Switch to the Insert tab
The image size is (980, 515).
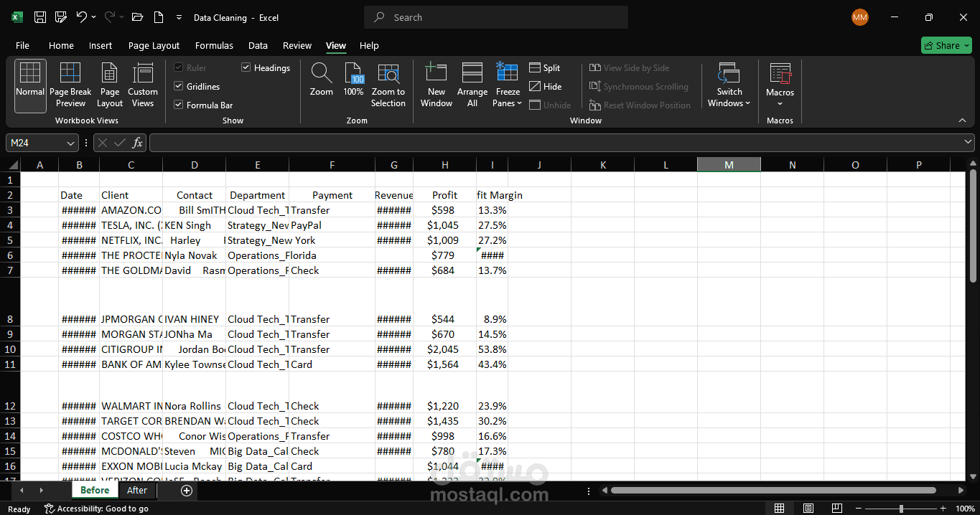click(x=101, y=45)
